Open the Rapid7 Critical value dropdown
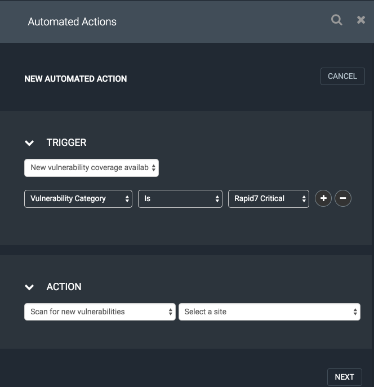The height and width of the screenshot is (387, 374). [268, 199]
